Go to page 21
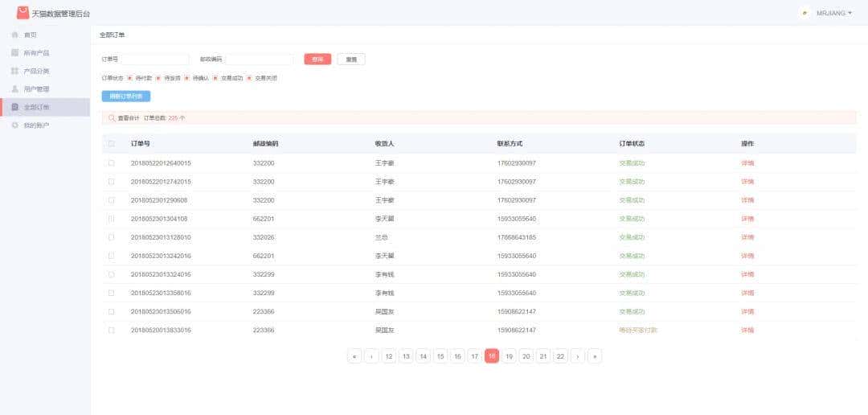 point(543,356)
